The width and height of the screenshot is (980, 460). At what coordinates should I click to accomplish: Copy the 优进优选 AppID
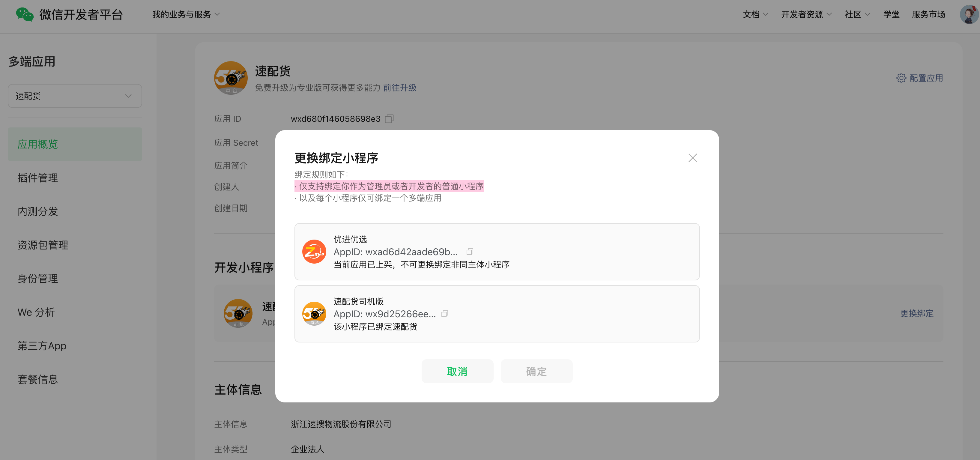(x=470, y=252)
